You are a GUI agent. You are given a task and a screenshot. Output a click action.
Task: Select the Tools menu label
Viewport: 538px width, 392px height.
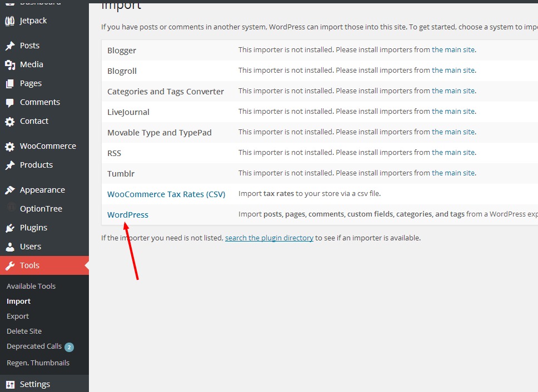click(29, 265)
